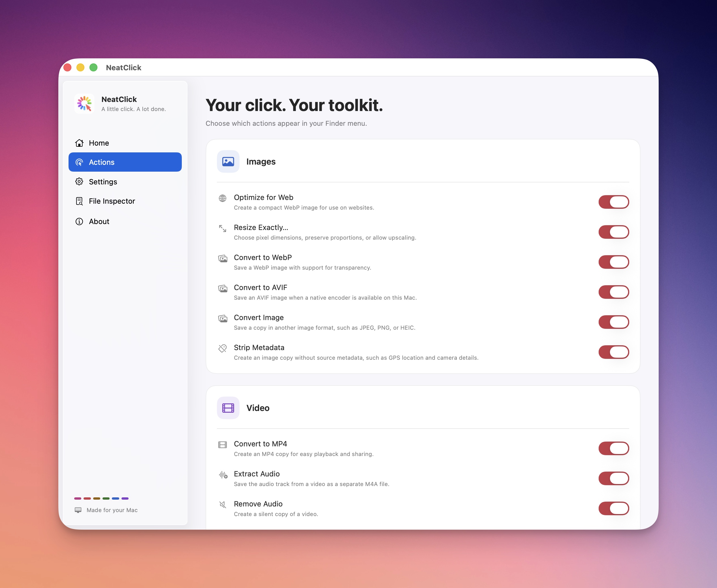Click the waveform icon beside Extract Audio
This screenshot has width=717, height=588.
coord(223,475)
